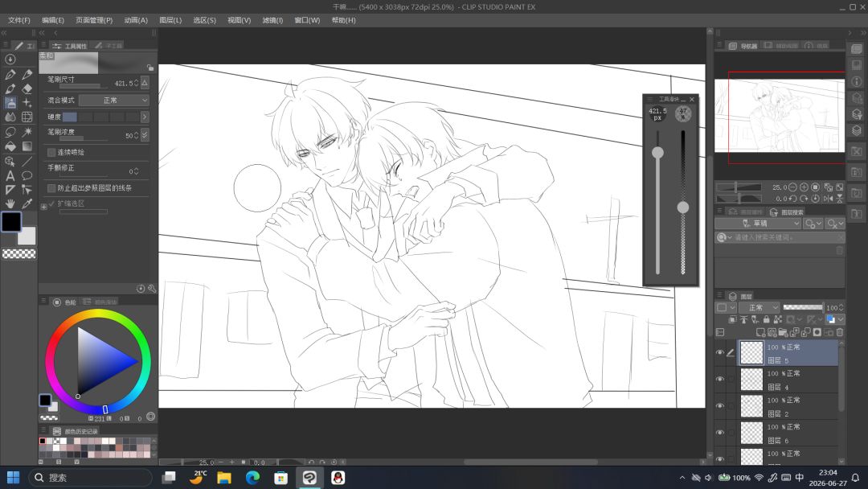The image size is (868, 489).
Task: Select 图层 2 in the layer list
Action: tap(789, 406)
